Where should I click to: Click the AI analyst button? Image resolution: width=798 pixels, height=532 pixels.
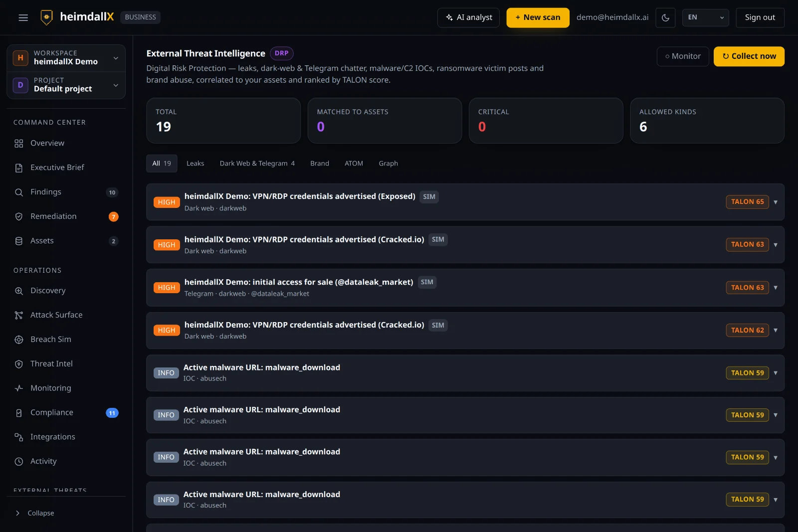click(x=468, y=17)
